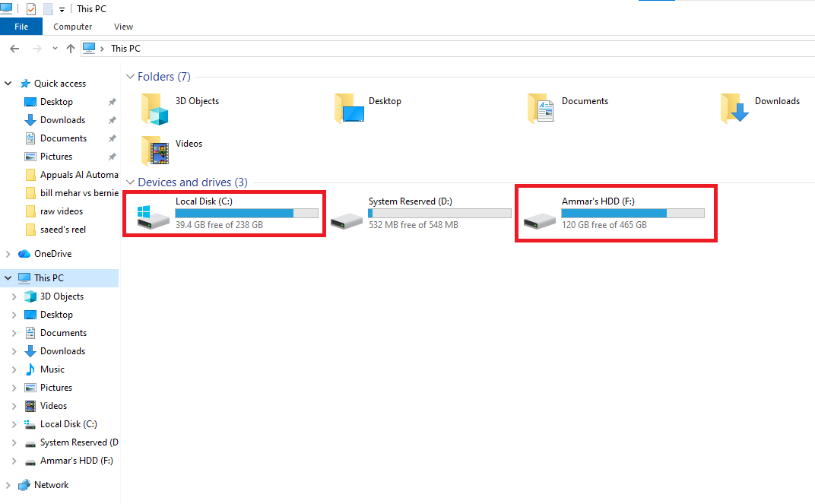Click Ammar's HDD (F:) storage usage bar

633,213
